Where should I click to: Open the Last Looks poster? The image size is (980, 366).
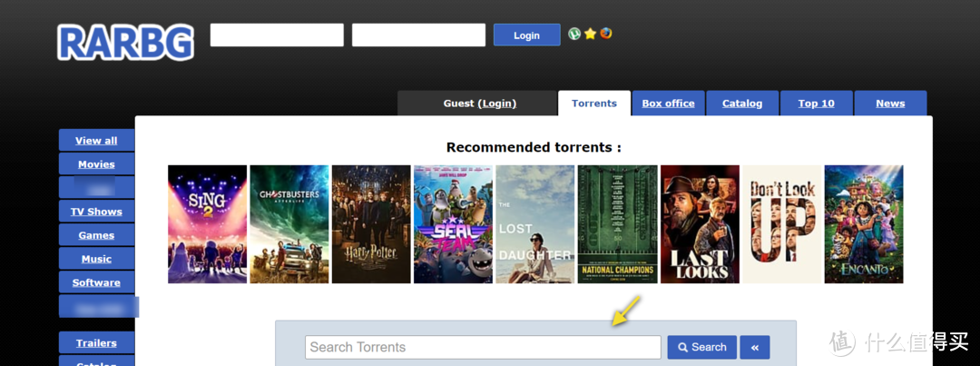tap(700, 224)
